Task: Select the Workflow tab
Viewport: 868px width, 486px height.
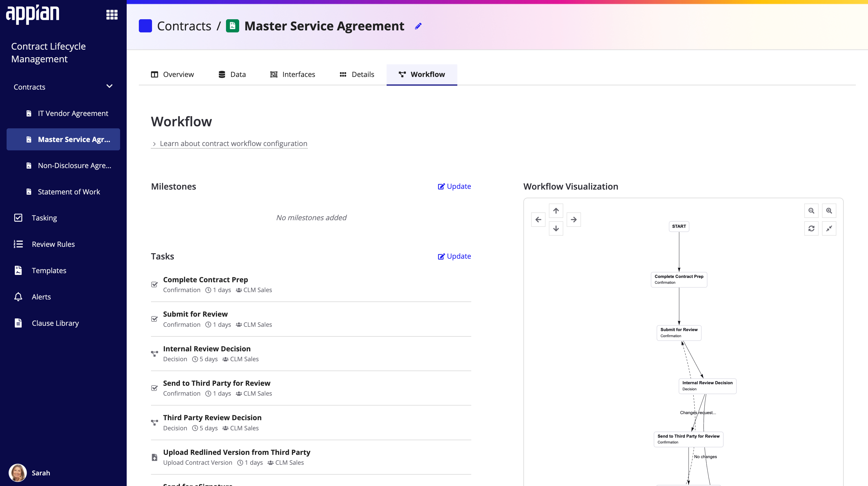Action: [x=422, y=74]
